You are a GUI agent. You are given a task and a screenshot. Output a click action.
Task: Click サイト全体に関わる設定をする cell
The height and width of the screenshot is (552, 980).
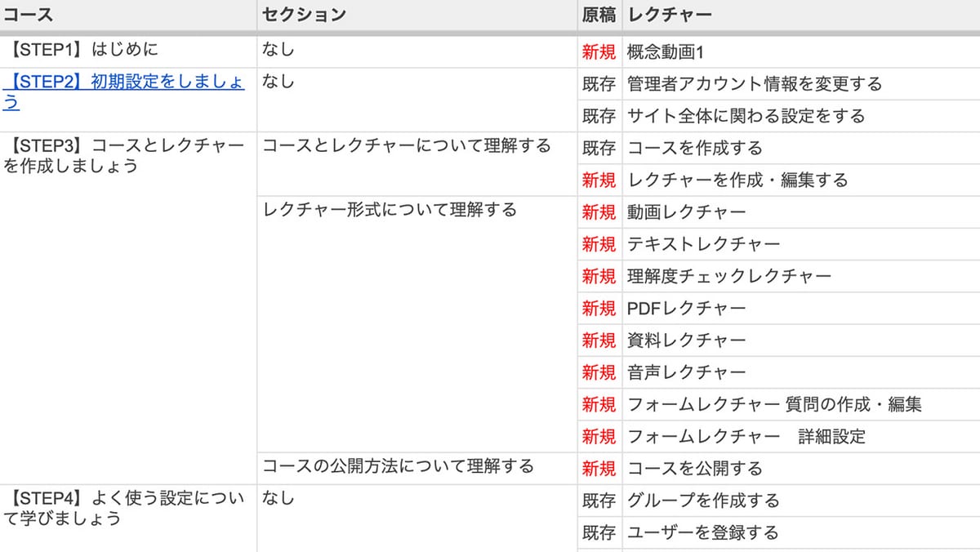(800, 116)
